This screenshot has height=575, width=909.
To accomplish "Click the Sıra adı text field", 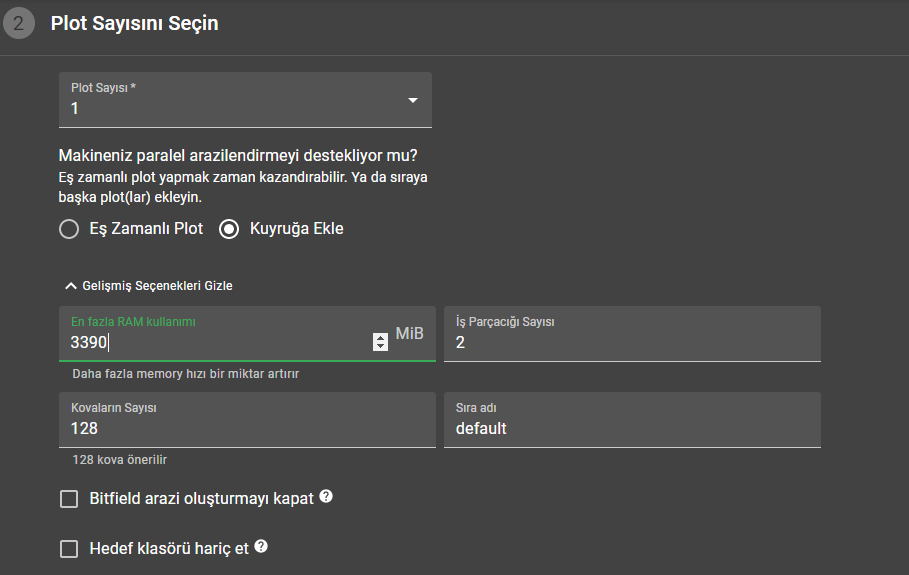I will point(632,428).
